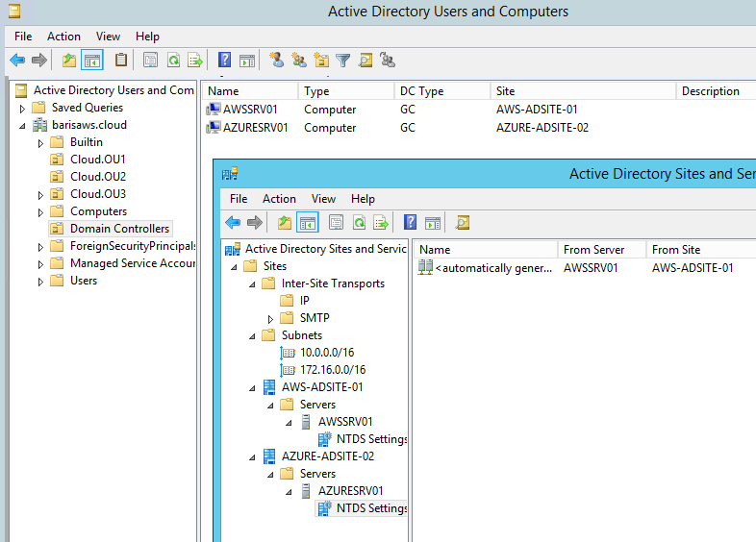Click Up one level in Sites and Services
This screenshot has height=542, width=756.
pos(285,223)
